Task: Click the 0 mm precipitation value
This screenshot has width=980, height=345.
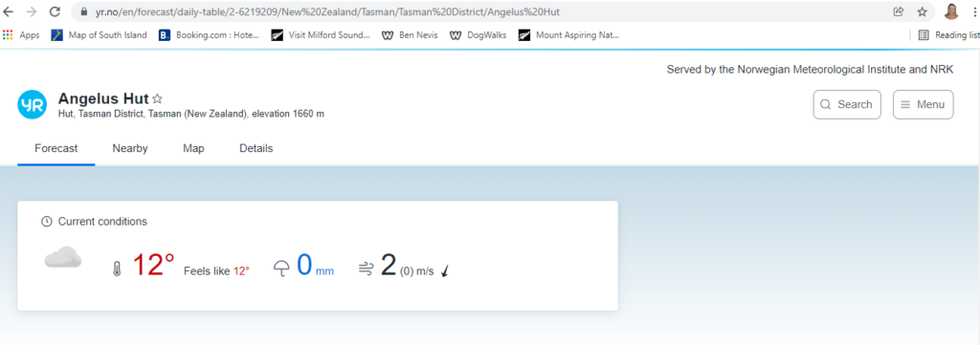Action: pos(315,265)
